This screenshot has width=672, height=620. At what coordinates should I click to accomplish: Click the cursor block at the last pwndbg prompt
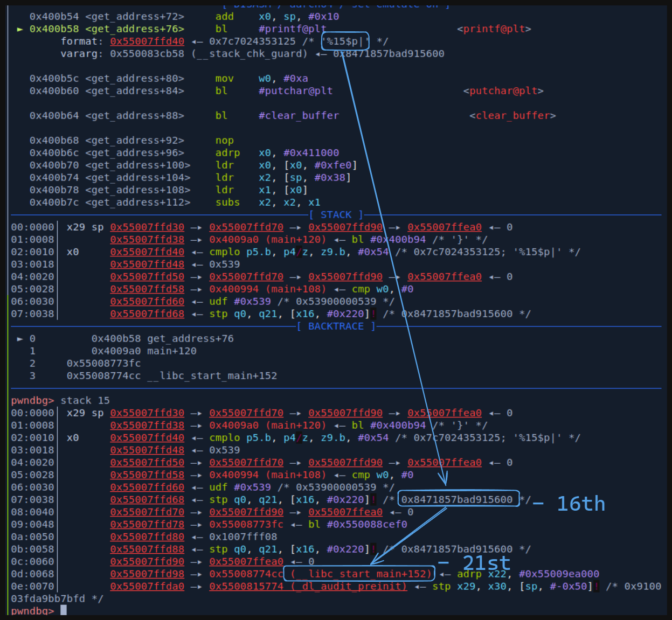(x=64, y=610)
